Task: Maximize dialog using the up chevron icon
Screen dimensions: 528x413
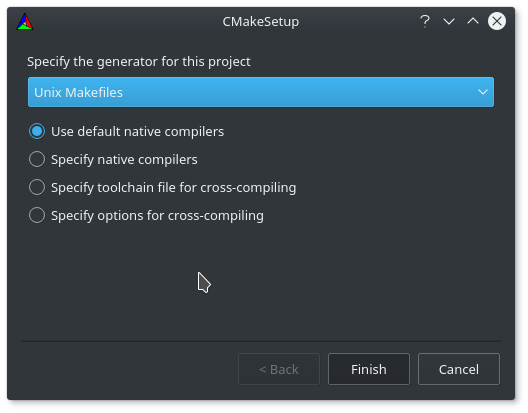Action: coord(473,21)
